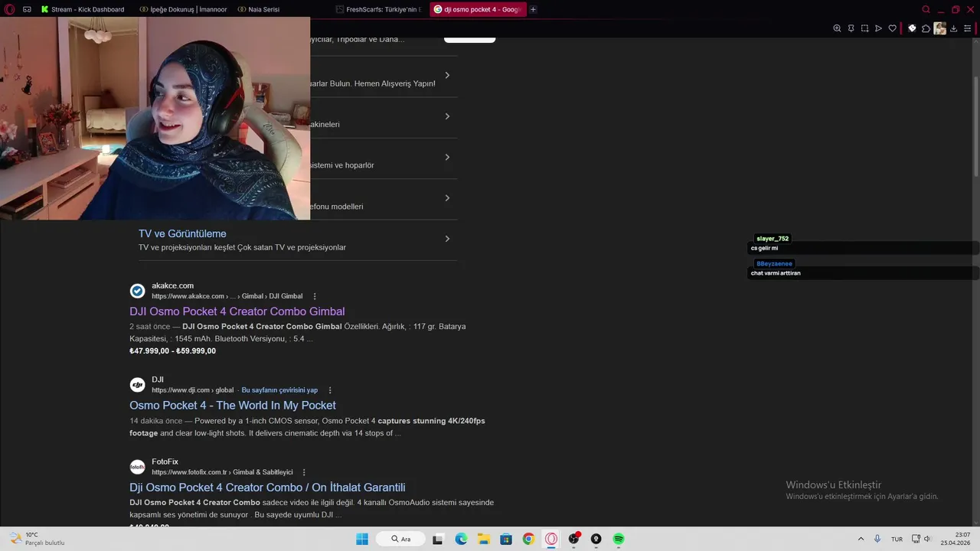The image size is (980, 551).
Task: Expand the row ending 'sistemi ve hoparlör'
Action: pyautogui.click(x=447, y=157)
